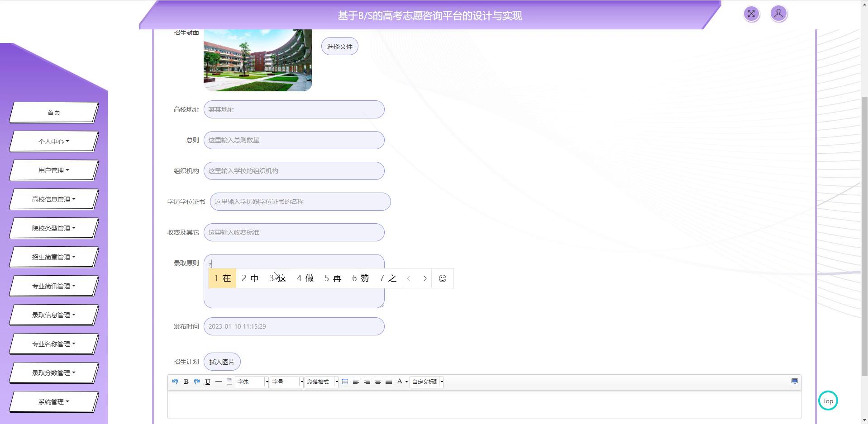Select IME candidate 1 在
The image size is (868, 424).
point(222,278)
